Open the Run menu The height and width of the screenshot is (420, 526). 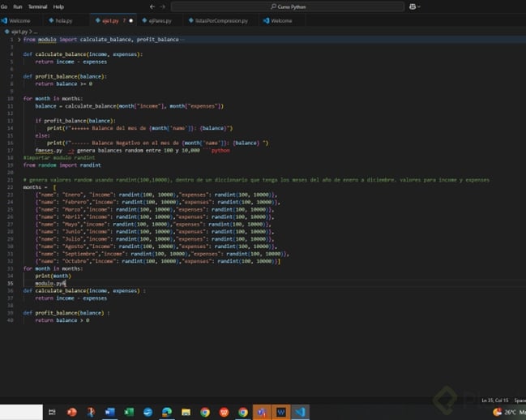(18, 6)
